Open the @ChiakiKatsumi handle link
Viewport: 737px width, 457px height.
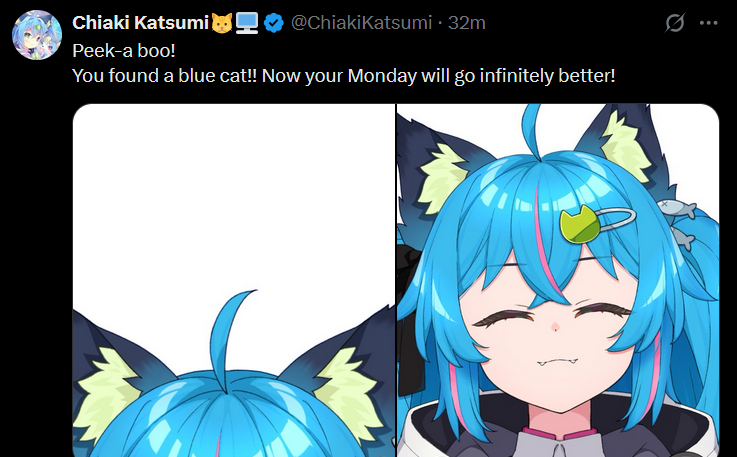pyautogui.click(x=361, y=23)
